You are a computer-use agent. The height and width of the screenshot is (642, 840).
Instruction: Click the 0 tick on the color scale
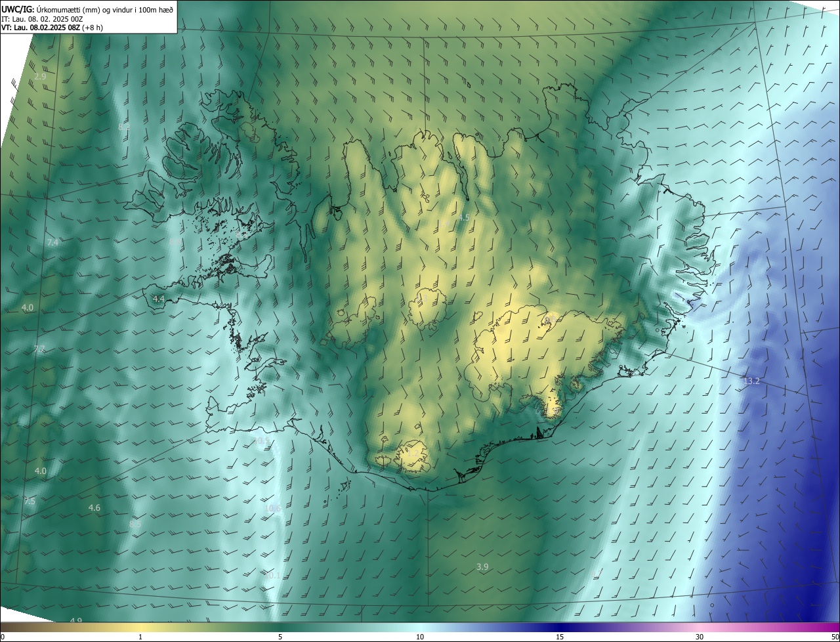click(x=3, y=637)
